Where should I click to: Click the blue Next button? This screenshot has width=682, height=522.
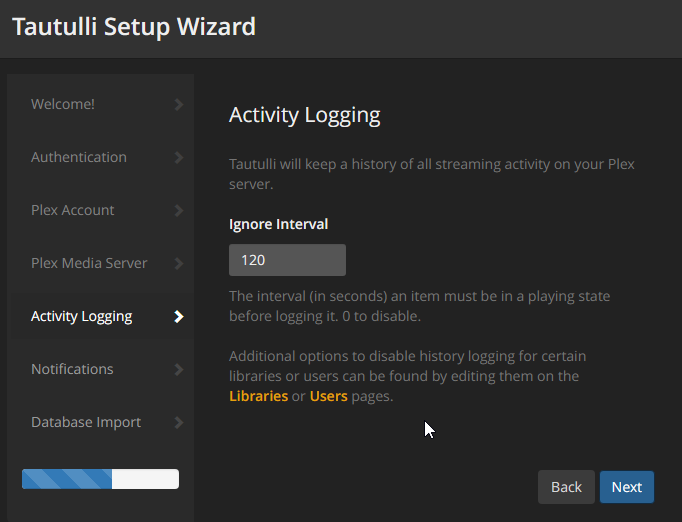click(627, 487)
